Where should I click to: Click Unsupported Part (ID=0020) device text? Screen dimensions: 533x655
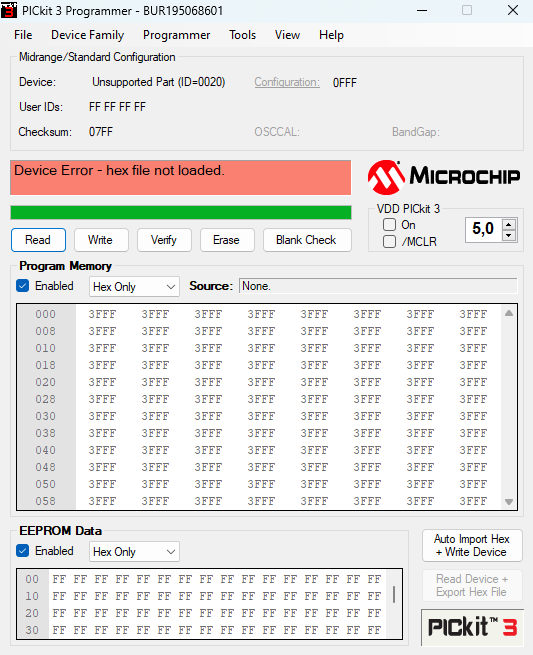[x=159, y=82]
